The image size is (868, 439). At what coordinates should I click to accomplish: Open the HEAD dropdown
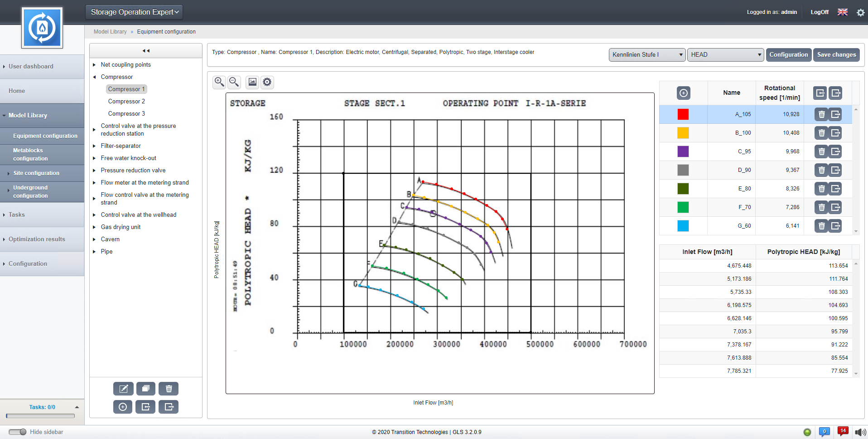(725, 55)
